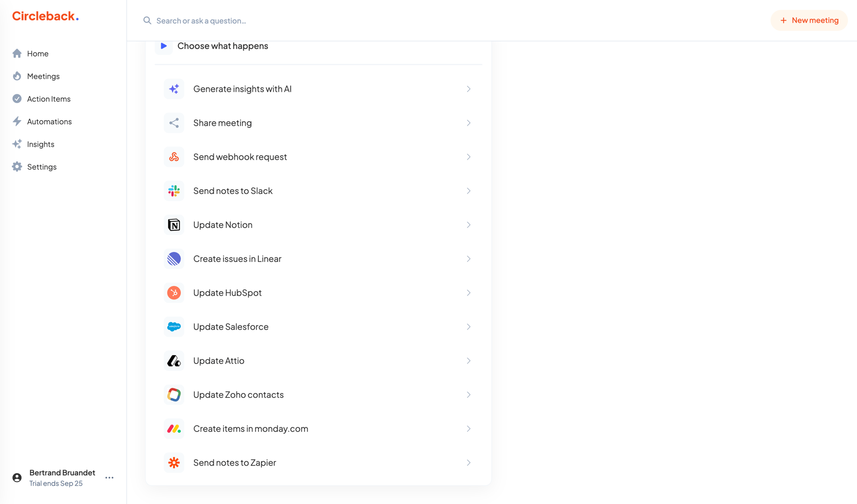Image resolution: width=857 pixels, height=504 pixels.
Task: Select the Share meeting action
Action: (x=318, y=123)
